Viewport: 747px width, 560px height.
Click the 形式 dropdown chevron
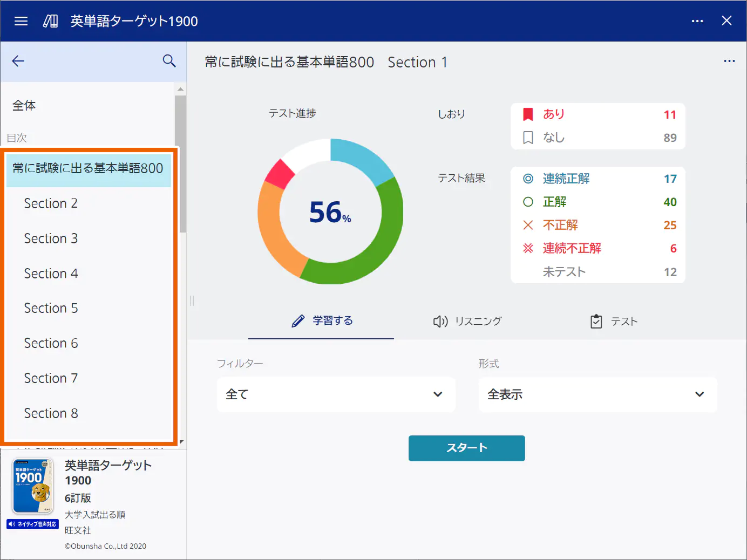coord(700,394)
